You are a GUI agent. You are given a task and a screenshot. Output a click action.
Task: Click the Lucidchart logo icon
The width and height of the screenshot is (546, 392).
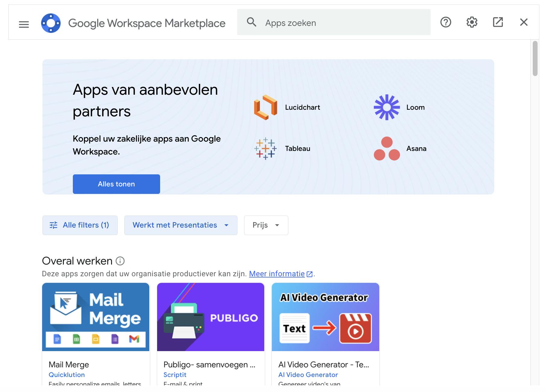point(265,107)
